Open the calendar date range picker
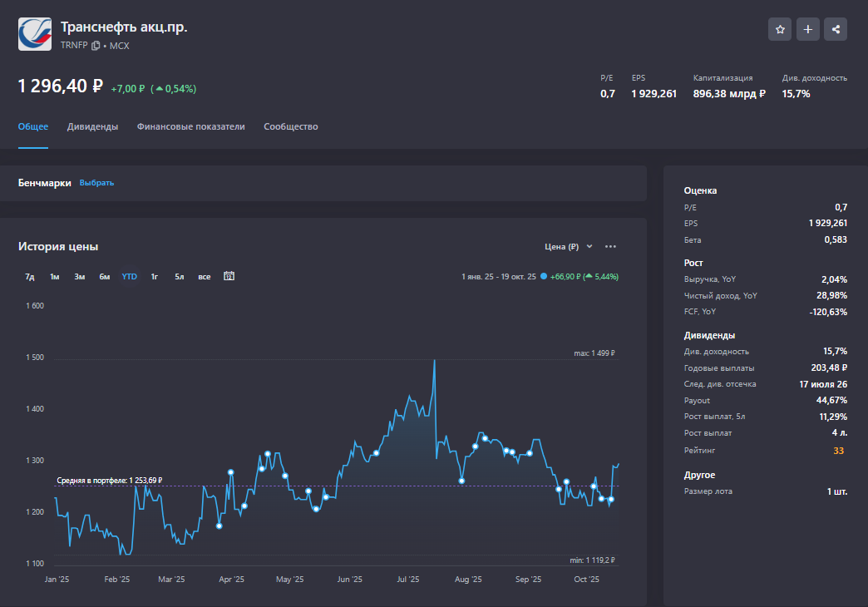This screenshot has width=868, height=607. click(229, 276)
